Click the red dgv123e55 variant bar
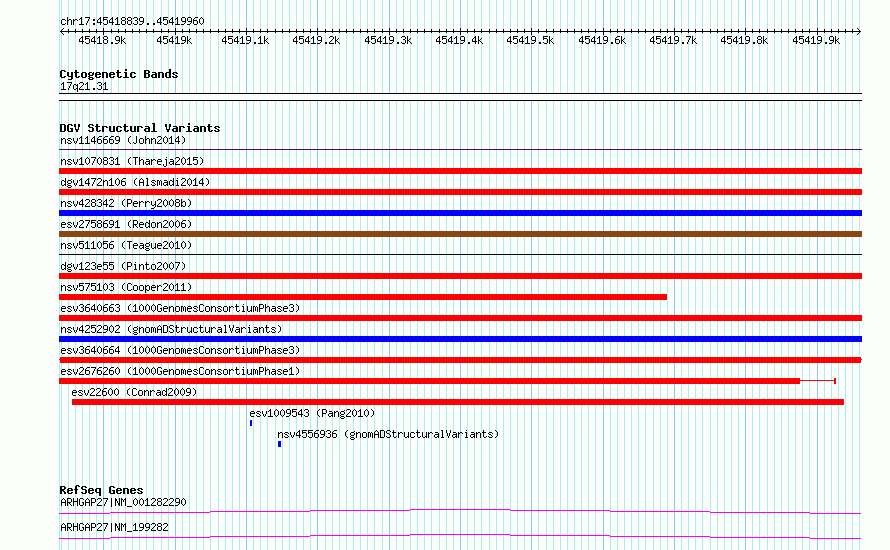This screenshot has width=890, height=550. (460, 276)
